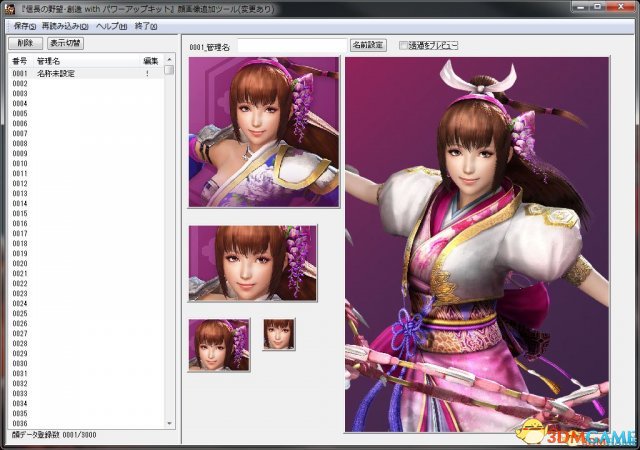
Task: Open the 保存 menu
Action: (x=25, y=27)
